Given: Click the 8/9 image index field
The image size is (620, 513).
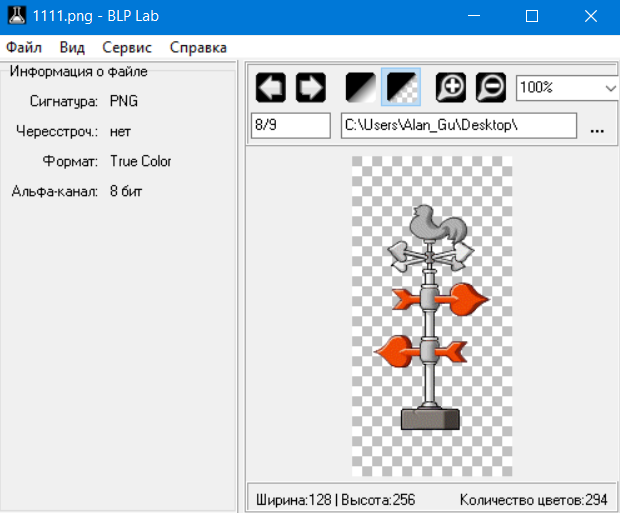Looking at the screenshot, I should 291,125.
